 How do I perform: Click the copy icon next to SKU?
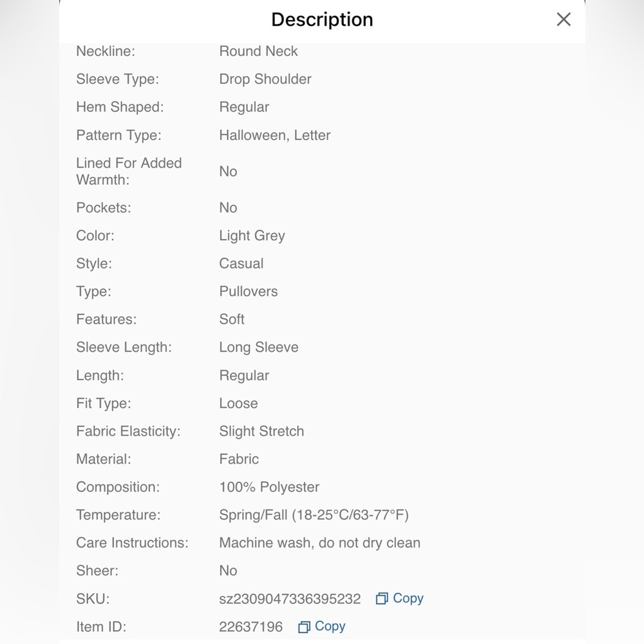[x=381, y=598]
